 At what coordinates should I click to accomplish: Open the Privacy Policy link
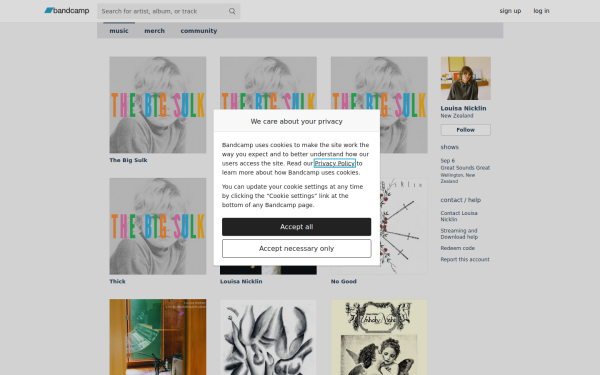pyautogui.click(x=334, y=163)
